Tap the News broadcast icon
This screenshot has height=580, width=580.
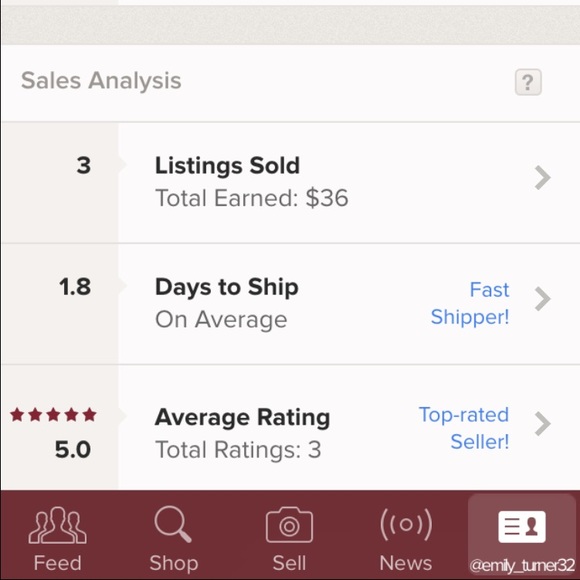point(406,525)
